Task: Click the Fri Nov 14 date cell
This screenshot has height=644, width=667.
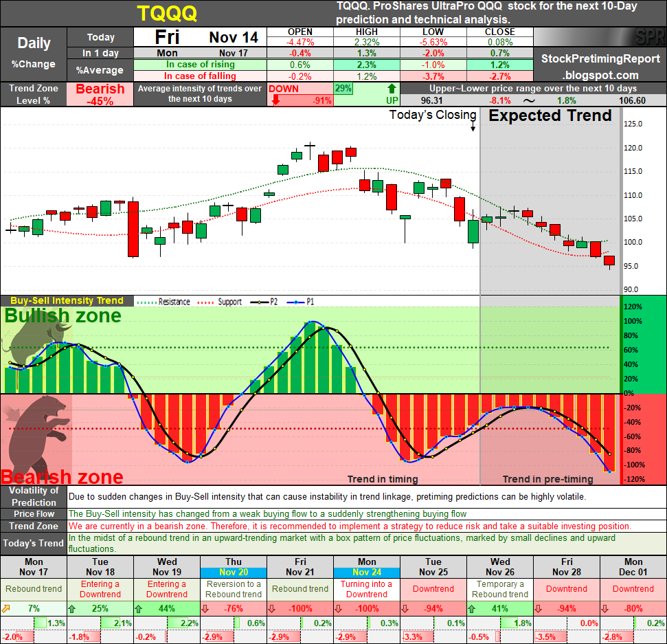Action: tap(201, 37)
